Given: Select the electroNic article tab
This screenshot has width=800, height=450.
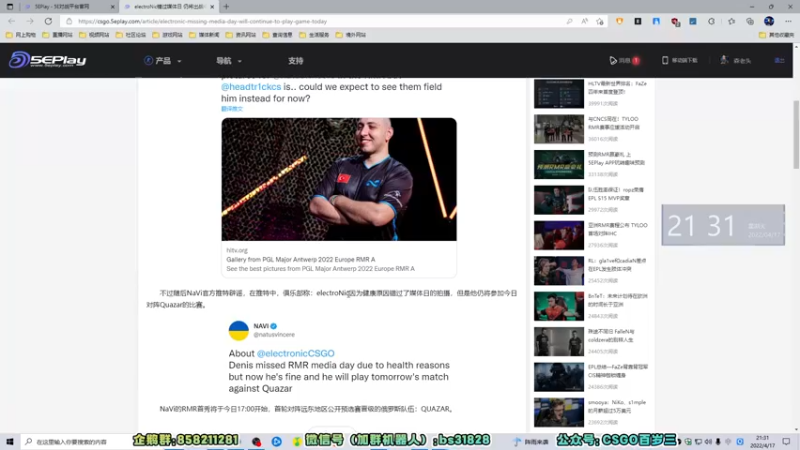Looking at the screenshot, I should tap(168, 7).
